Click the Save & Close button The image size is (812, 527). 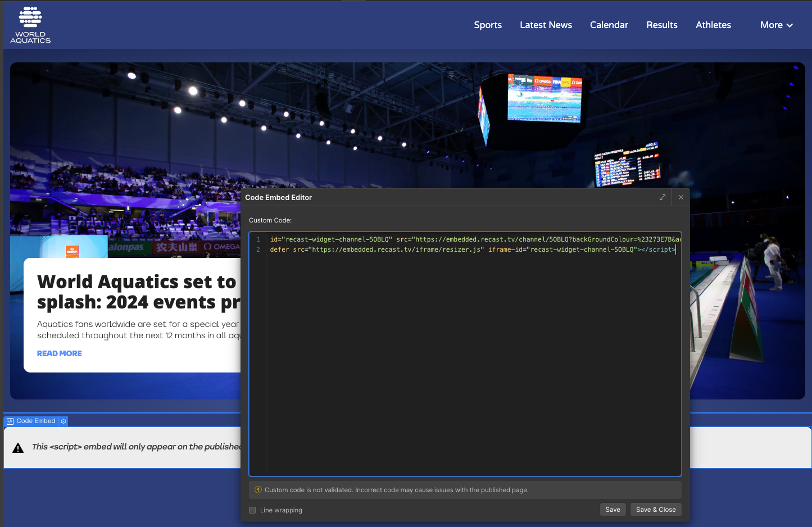656,510
